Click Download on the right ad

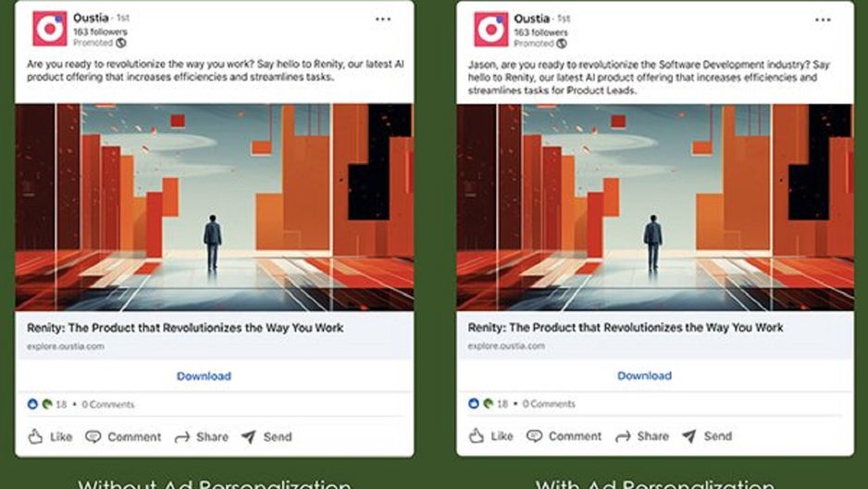point(644,375)
